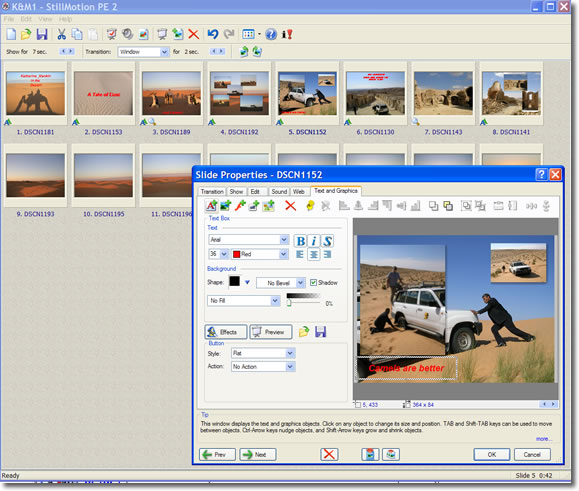The width and height of the screenshot is (579, 491).
Task: Open the Arial font dropdown
Action: [x=248, y=240]
